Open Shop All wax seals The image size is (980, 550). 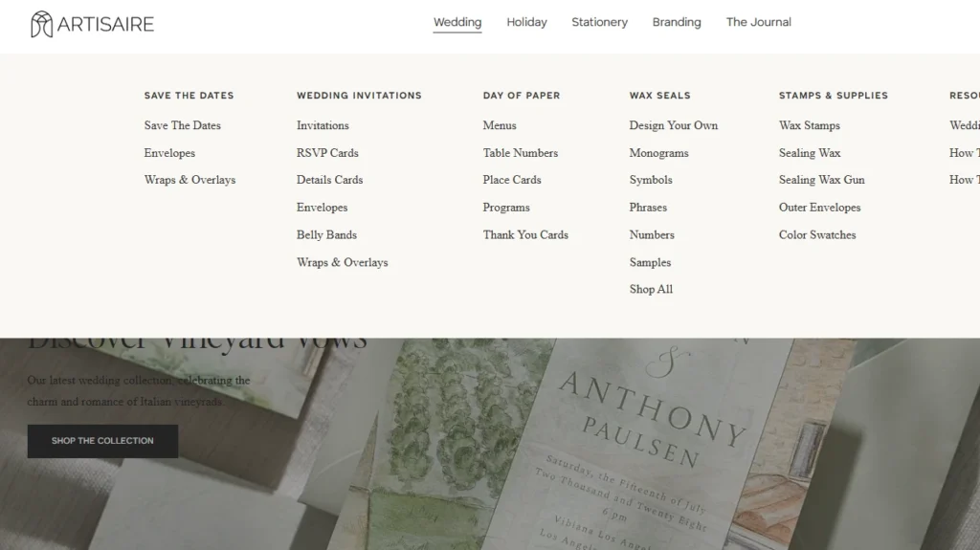coord(651,289)
